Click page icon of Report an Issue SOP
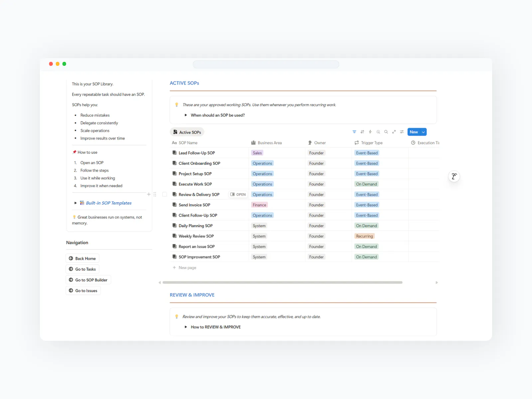Viewport: 532px width, 399px height. 174,246
